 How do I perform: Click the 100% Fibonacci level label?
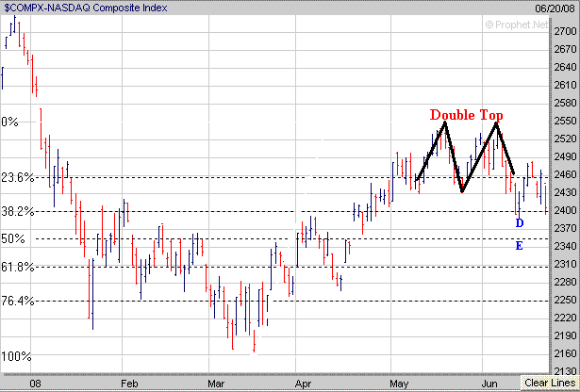click(16, 356)
